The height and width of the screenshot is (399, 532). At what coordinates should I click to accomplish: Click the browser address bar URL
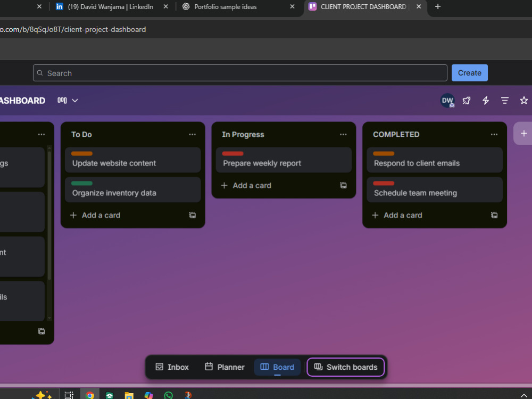coord(73,29)
